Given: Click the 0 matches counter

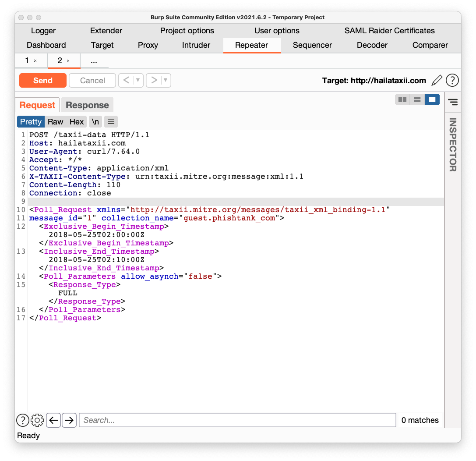Looking at the screenshot, I should [420, 420].
